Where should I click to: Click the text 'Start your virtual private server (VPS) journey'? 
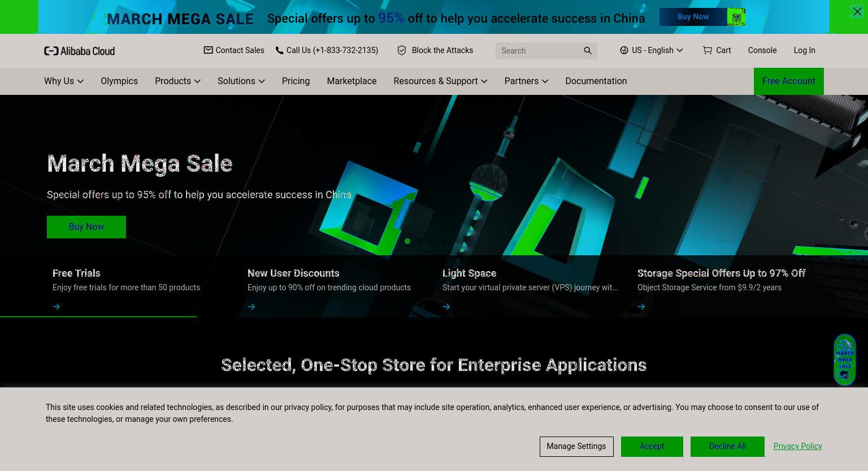pos(530,287)
